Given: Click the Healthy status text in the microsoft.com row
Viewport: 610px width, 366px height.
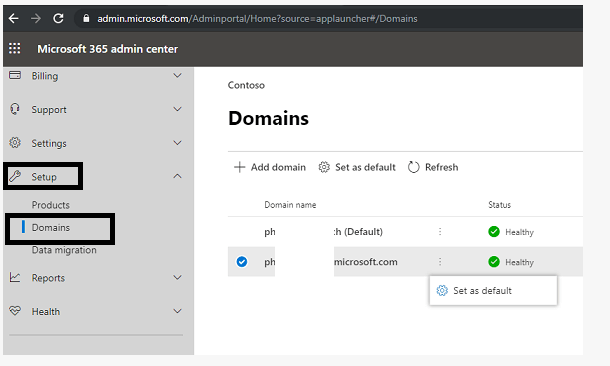Looking at the screenshot, I should (519, 263).
